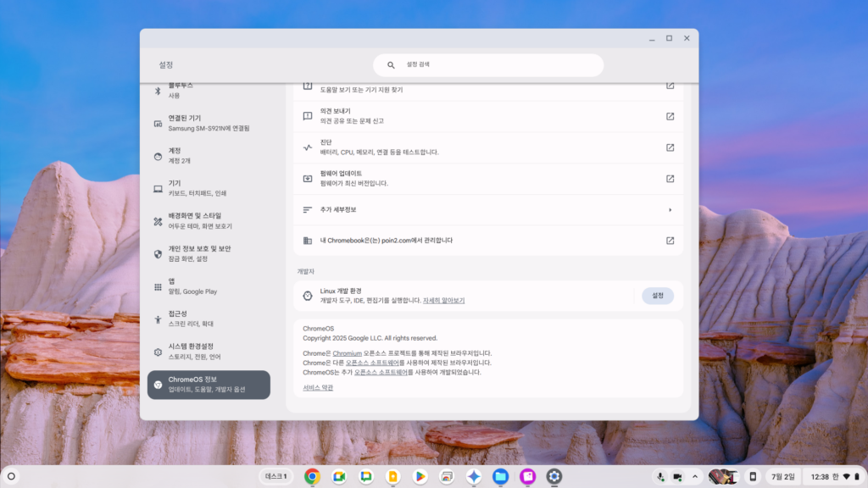Open the launcher button on the shelf
The width and height of the screenshot is (868, 488).
11,476
